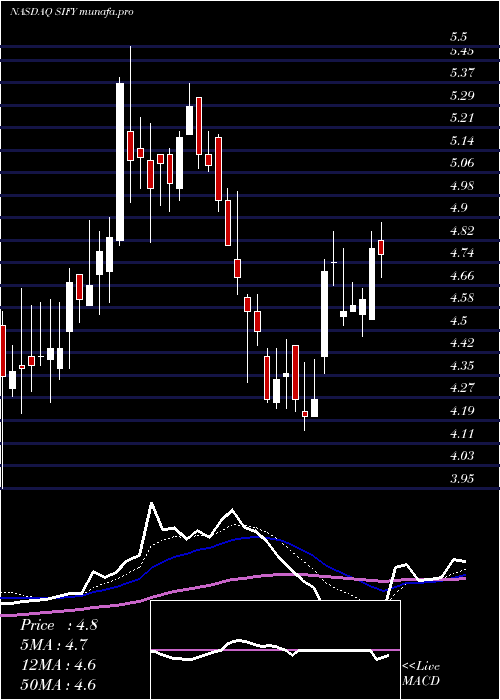Select the 4.66 price axis label
500x700 pixels.
coord(462,275)
